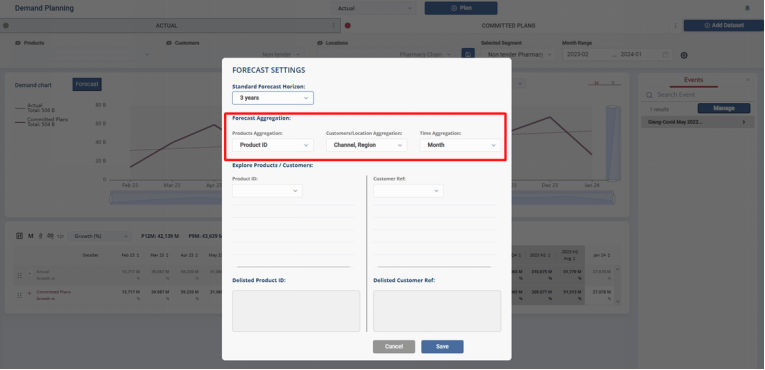Open the notification bell
The height and width of the screenshot is (370, 765).
coord(747,8)
